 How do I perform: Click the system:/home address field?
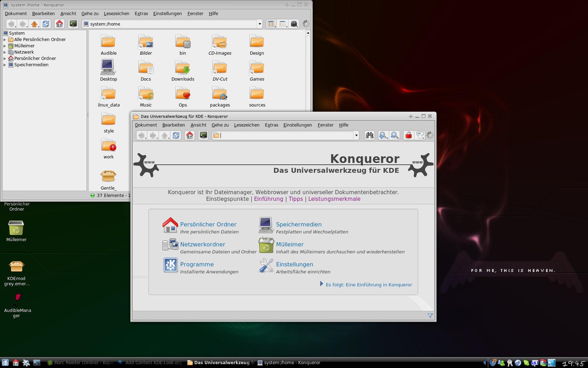point(170,24)
